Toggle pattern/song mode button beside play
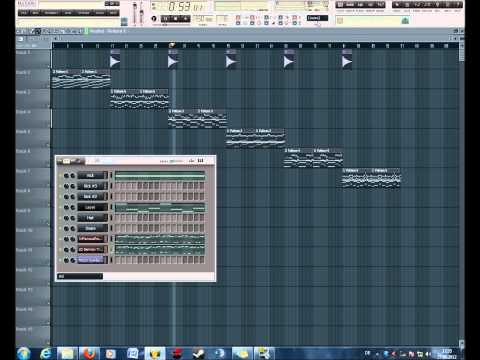480x360 pixels. tap(154, 19)
